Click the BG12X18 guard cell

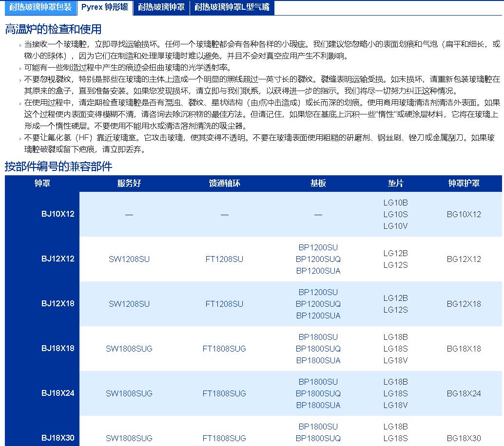pos(464,304)
